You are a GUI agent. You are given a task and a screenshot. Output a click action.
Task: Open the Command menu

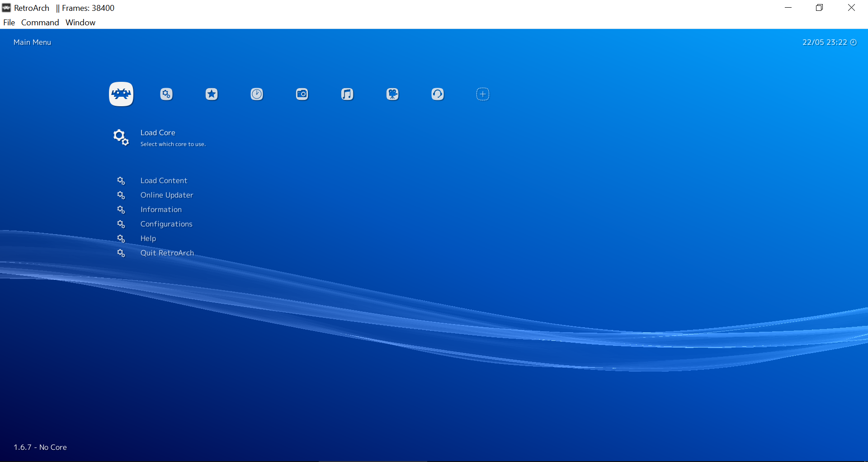40,23
